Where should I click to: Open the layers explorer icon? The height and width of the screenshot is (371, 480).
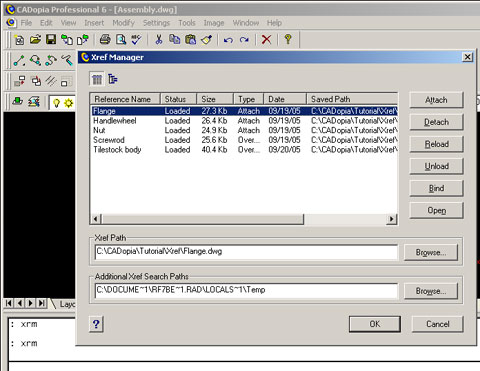pos(34,102)
